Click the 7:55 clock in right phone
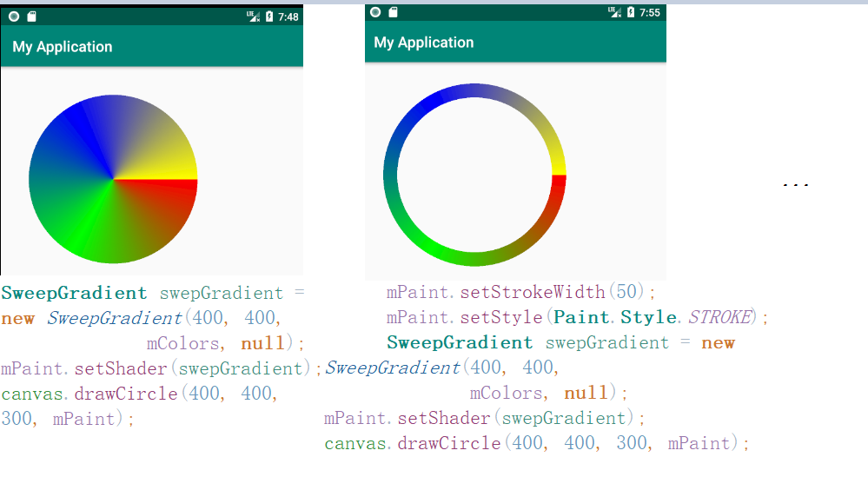Screen dimensions: 868x477 pos(650,13)
